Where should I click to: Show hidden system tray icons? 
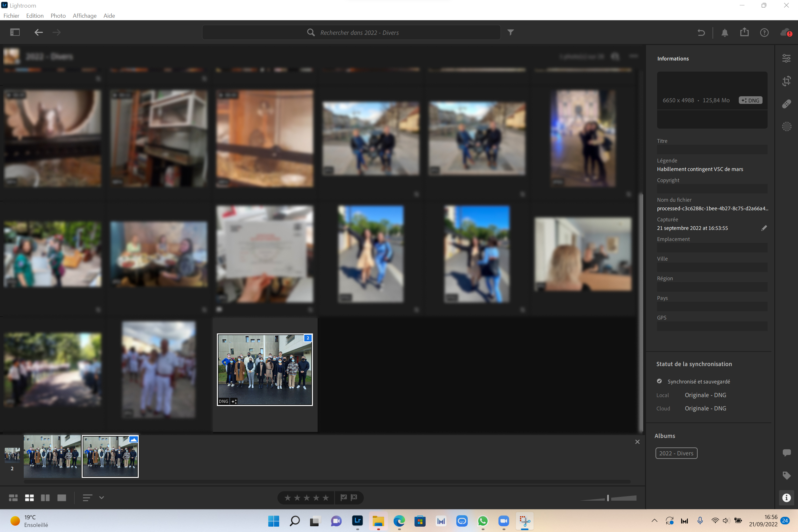pos(655,521)
